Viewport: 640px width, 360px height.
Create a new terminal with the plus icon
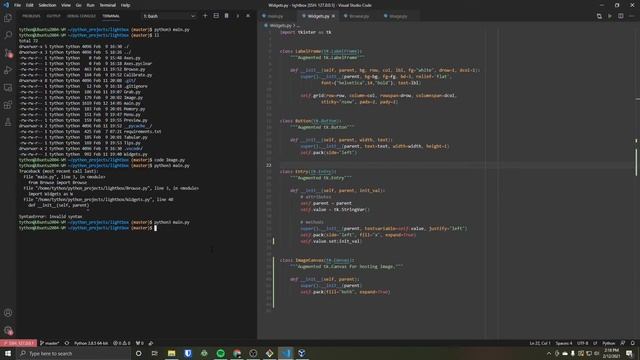tap(205, 16)
